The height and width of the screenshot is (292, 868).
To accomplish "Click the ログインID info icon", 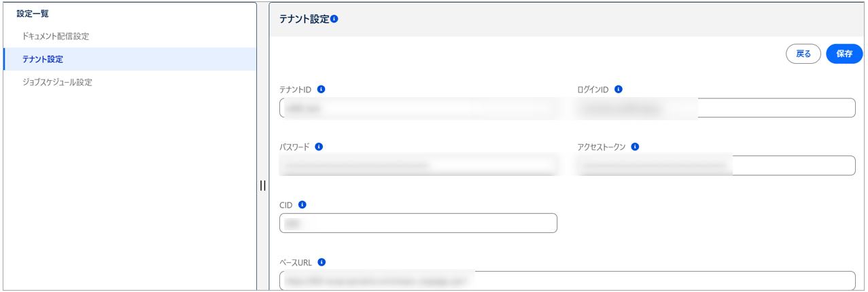I will pos(619,89).
